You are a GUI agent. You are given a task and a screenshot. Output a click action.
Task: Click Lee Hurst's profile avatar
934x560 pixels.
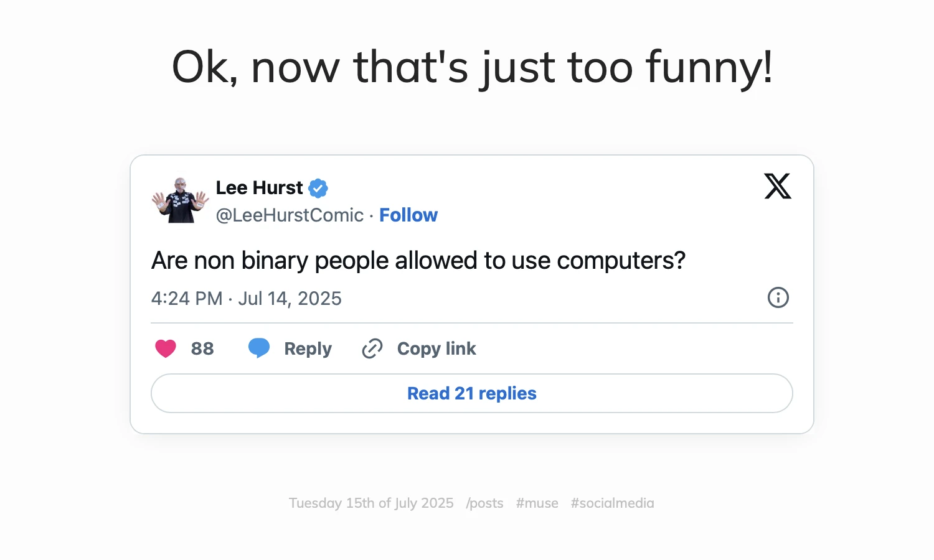pyautogui.click(x=179, y=199)
